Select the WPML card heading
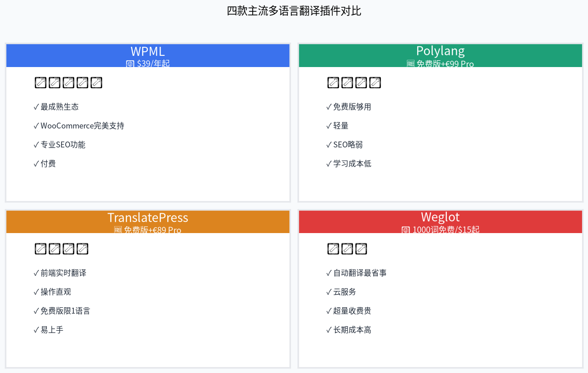588x373 pixels. [x=148, y=51]
